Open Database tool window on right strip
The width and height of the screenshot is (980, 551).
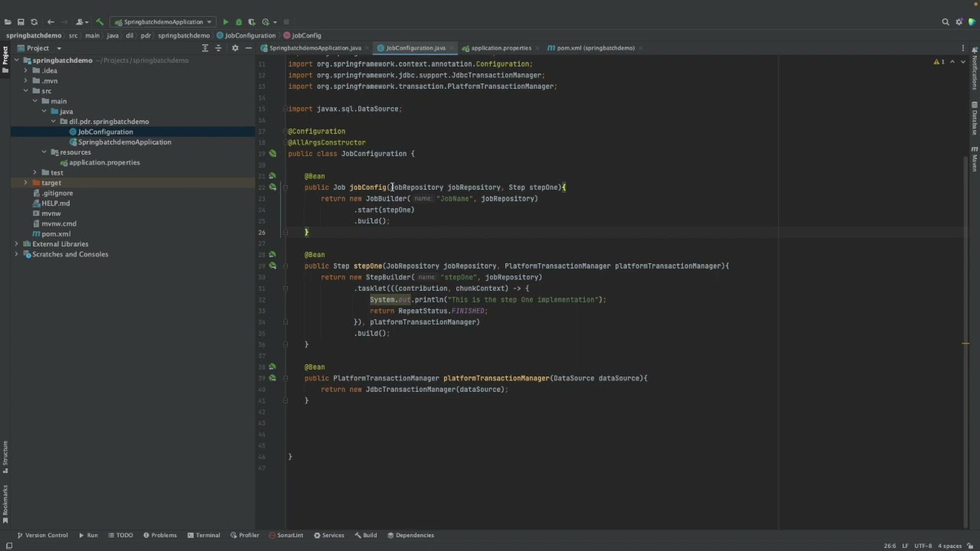[x=975, y=118]
